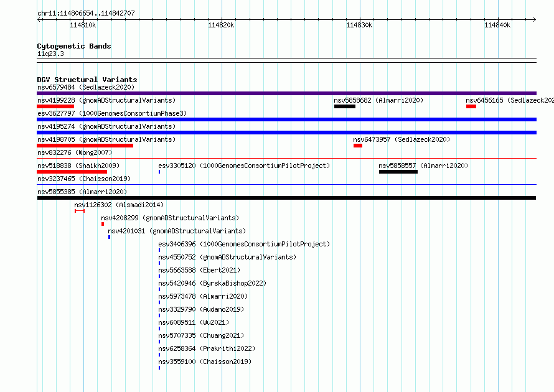This screenshot has width=554, height=392.
Task: Open nsv5973478 (Almarri2020) label
Action: [203, 296]
